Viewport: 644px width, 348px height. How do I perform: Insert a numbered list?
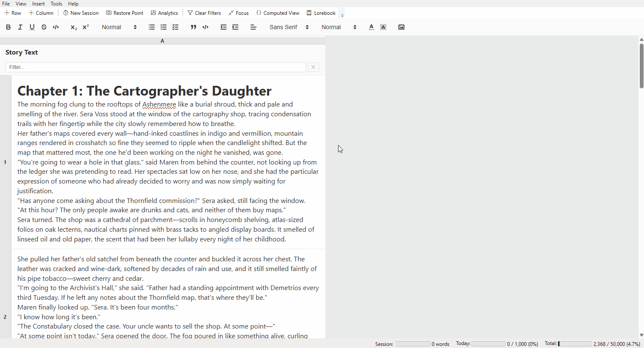(x=164, y=27)
